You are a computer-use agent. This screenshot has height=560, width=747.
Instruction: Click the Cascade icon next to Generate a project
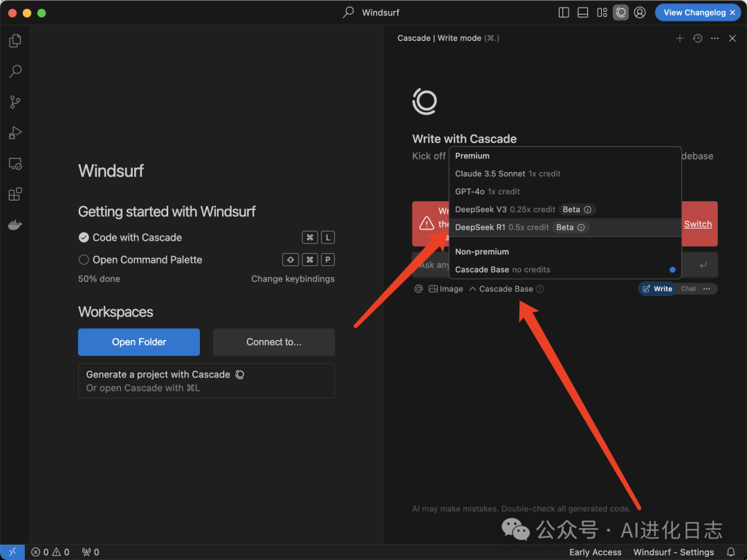pos(240,375)
